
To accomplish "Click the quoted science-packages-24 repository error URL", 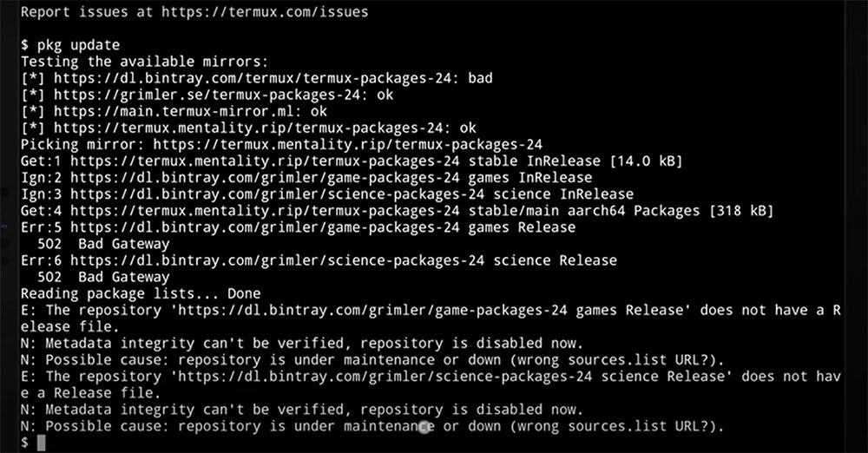I will pos(385,377).
